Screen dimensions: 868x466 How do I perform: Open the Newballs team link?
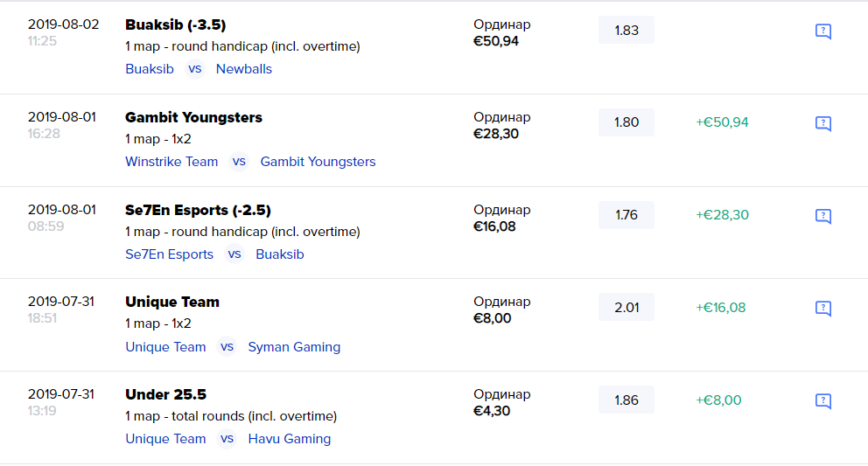(244, 69)
